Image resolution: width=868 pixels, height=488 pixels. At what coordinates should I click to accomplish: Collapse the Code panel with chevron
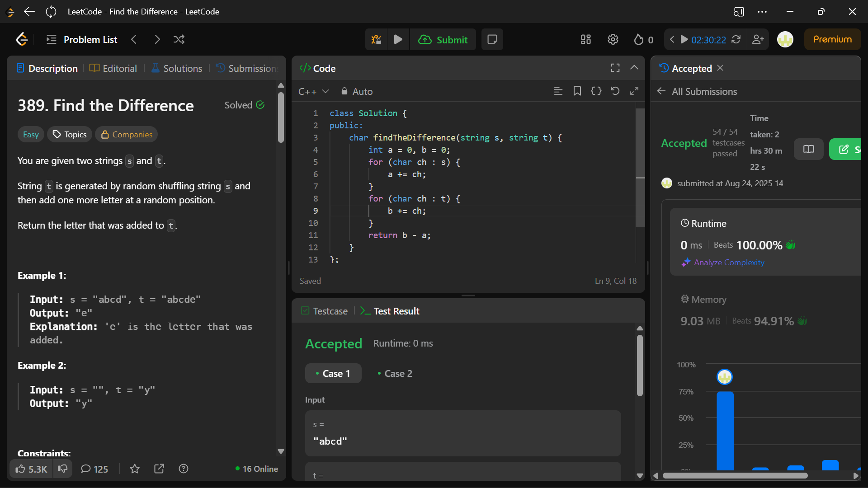(x=634, y=68)
